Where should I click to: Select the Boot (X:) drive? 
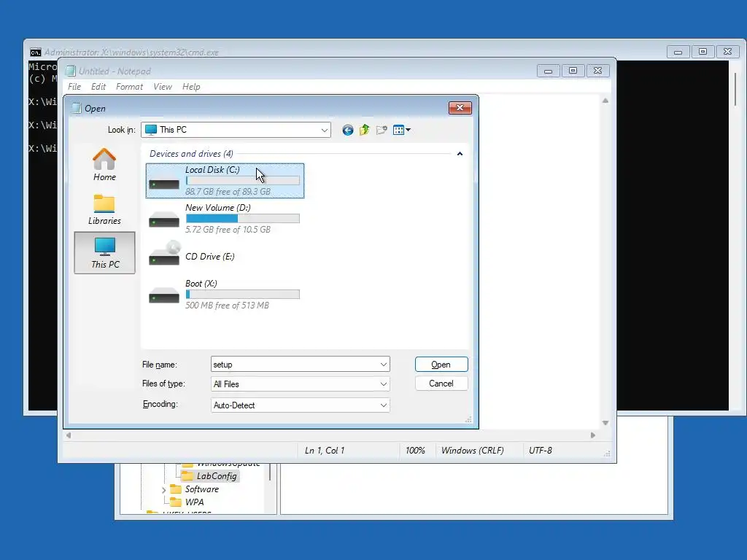pyautogui.click(x=225, y=295)
